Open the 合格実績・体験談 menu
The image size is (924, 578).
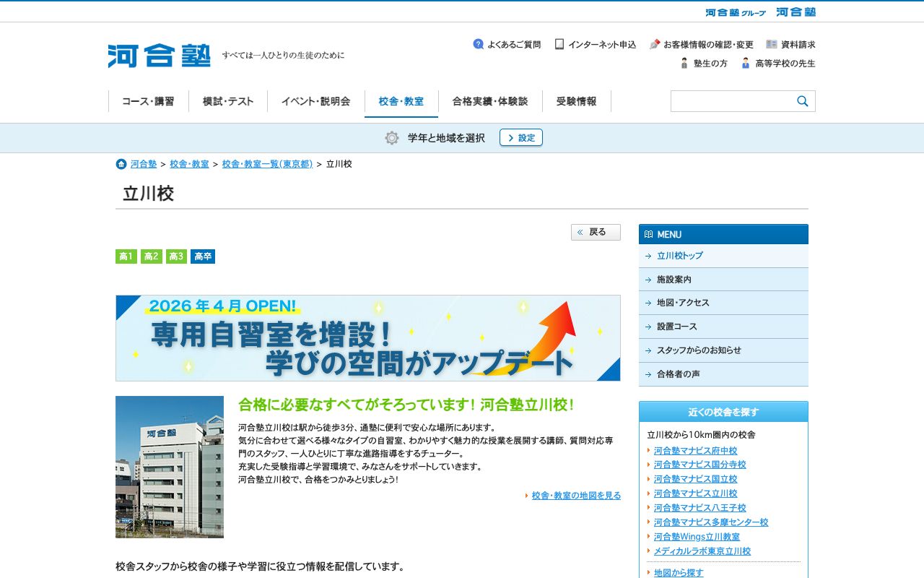(x=490, y=101)
